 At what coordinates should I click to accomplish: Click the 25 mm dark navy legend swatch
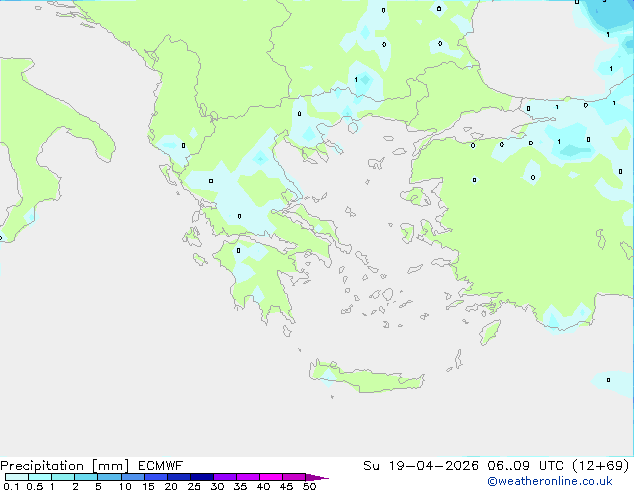click(202, 477)
